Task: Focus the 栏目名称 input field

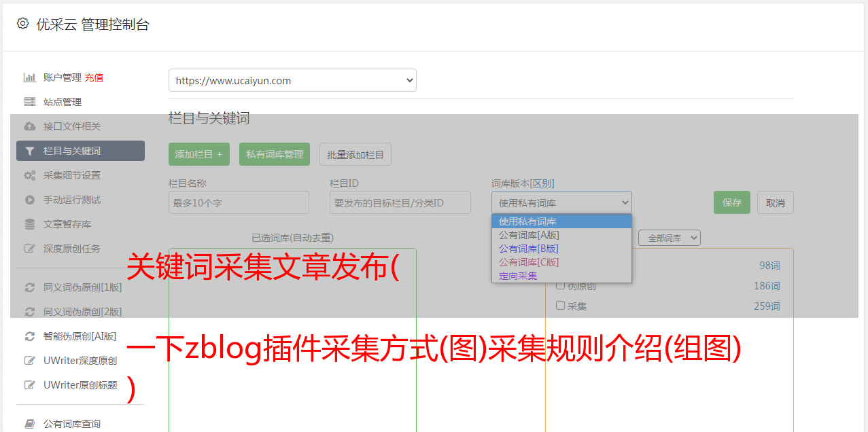Action: point(239,202)
